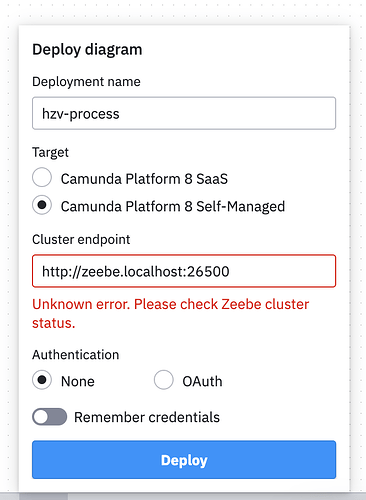This screenshot has height=500, width=366.
Task: Click the Deploy diagram heading
Action: tap(87, 50)
